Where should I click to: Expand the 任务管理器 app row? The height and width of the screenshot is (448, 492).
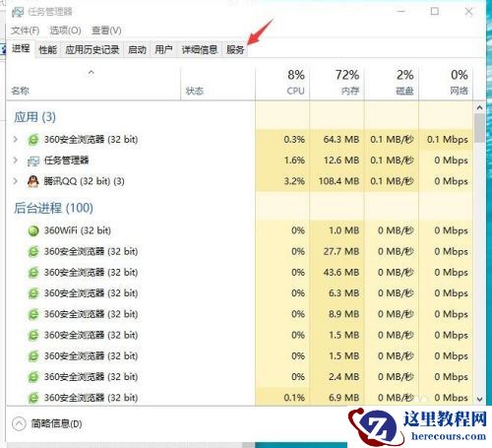[15, 160]
